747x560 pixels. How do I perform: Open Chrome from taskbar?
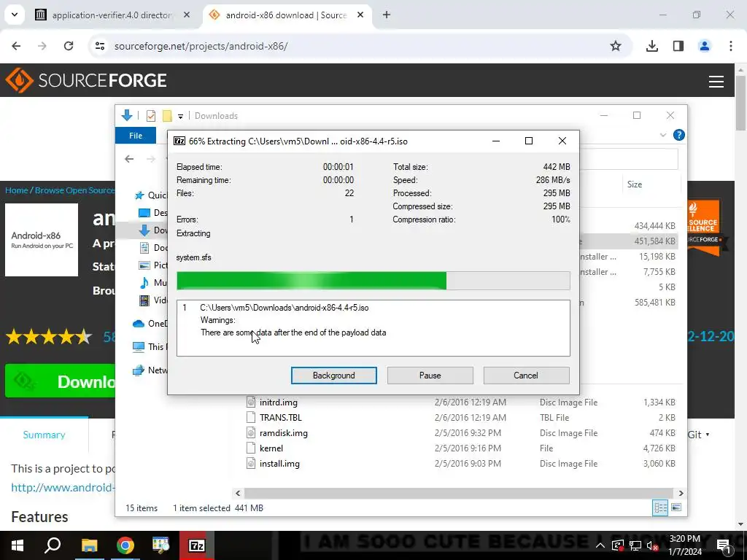coord(125,545)
